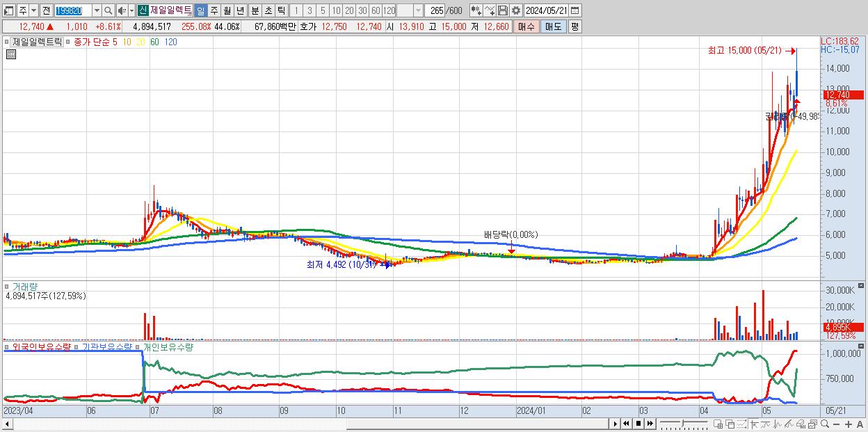Select interval preset 1
Image resolution: width=868 pixels, height=432 pixels.
click(x=296, y=10)
